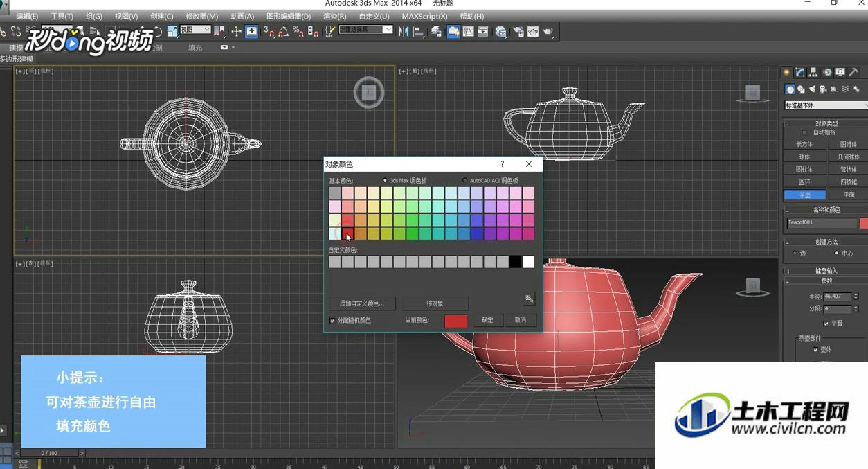
Task: Confirm with the 确定 button
Action: 488,320
